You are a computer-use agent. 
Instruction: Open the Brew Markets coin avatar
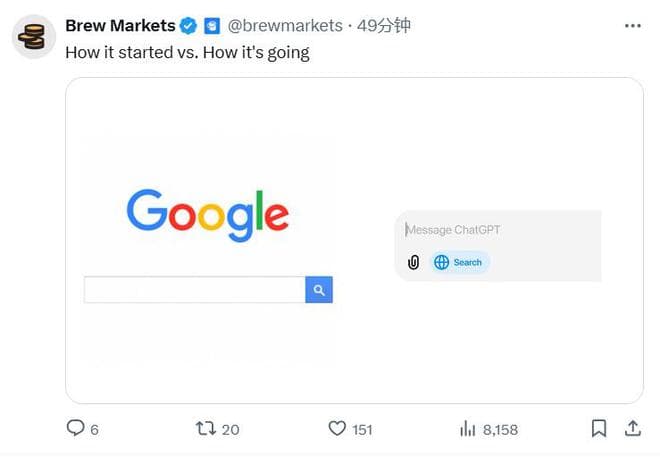[34, 36]
